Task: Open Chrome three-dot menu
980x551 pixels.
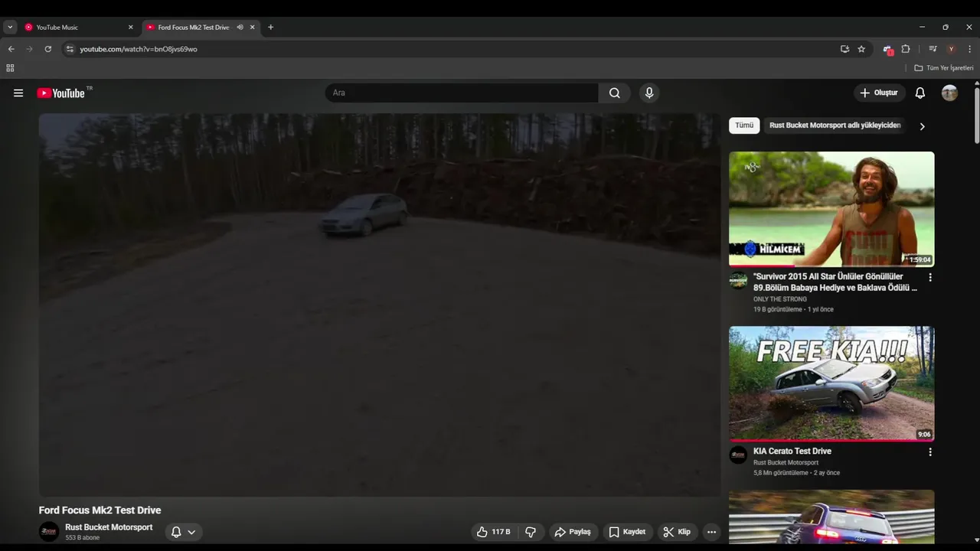Action: point(969,49)
